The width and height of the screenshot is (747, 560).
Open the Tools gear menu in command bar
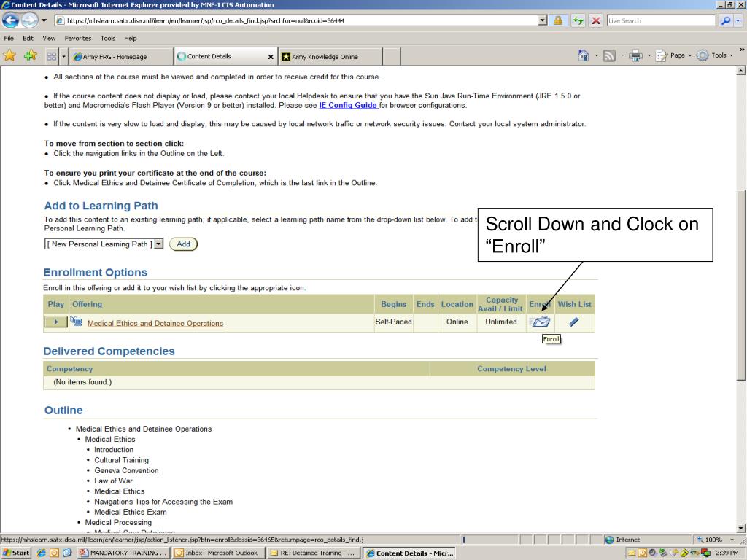click(714, 55)
